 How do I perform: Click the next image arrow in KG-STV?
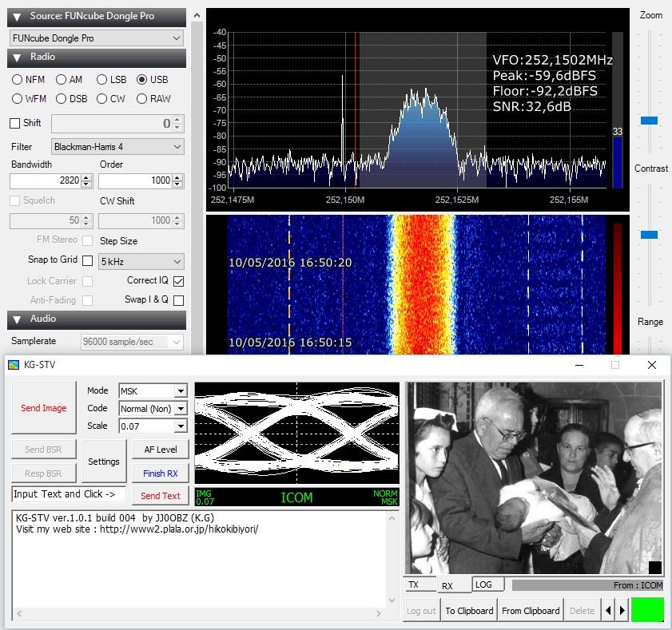tap(622, 611)
